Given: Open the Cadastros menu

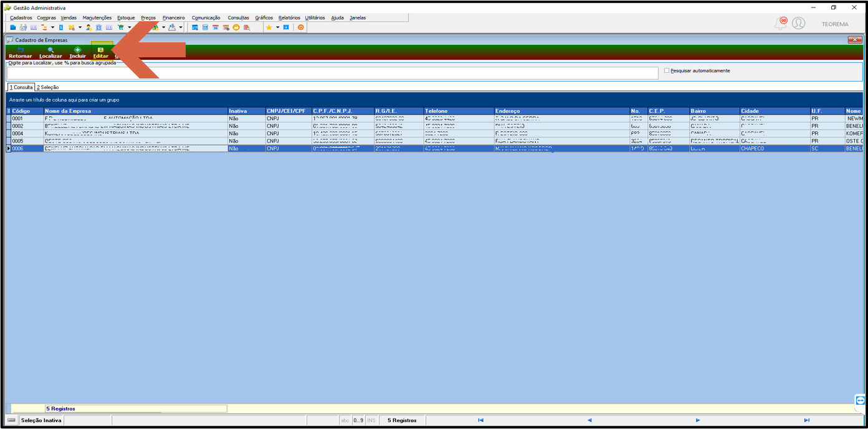Looking at the screenshot, I should point(21,17).
